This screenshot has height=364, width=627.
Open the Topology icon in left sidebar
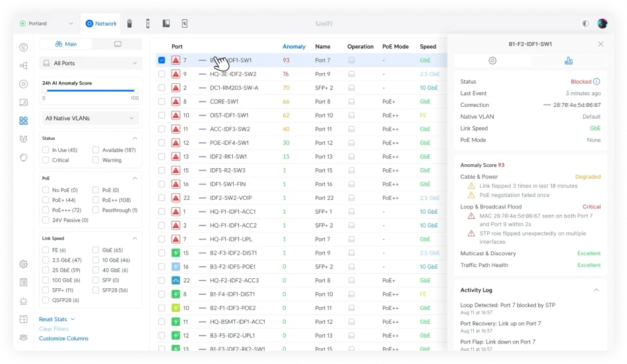(24, 65)
